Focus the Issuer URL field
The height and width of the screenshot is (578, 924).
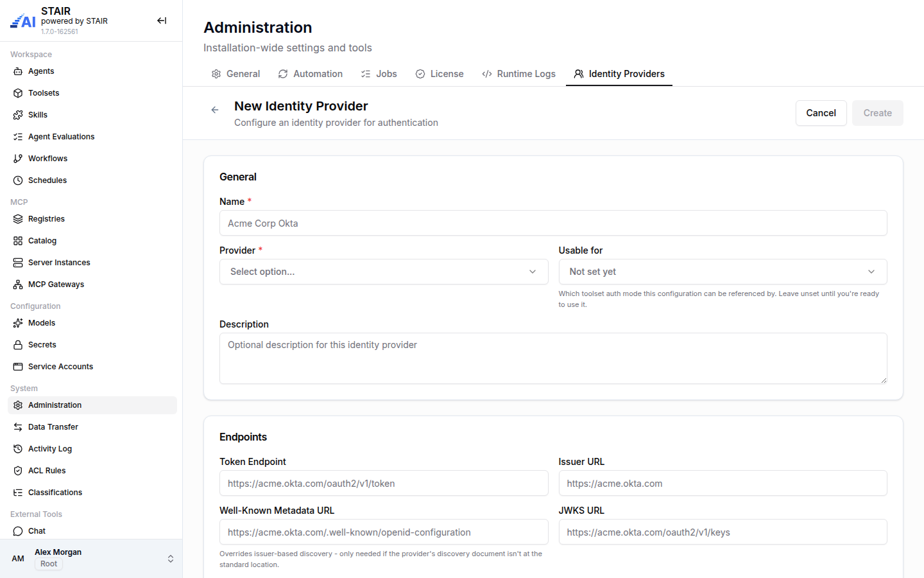723,483
